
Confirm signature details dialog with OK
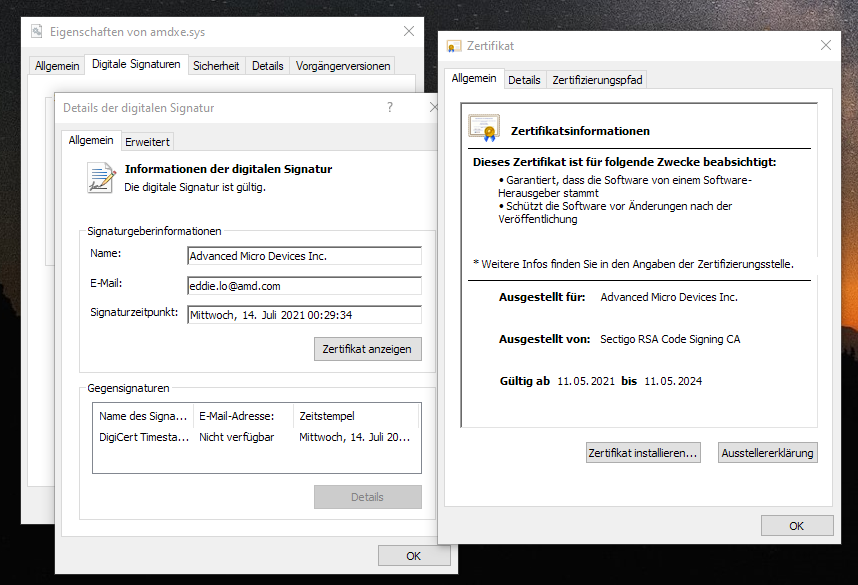point(414,556)
